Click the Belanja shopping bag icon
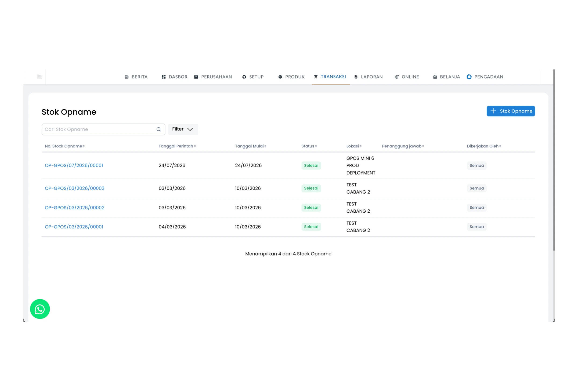The width and height of the screenshot is (578, 392). [x=435, y=77]
